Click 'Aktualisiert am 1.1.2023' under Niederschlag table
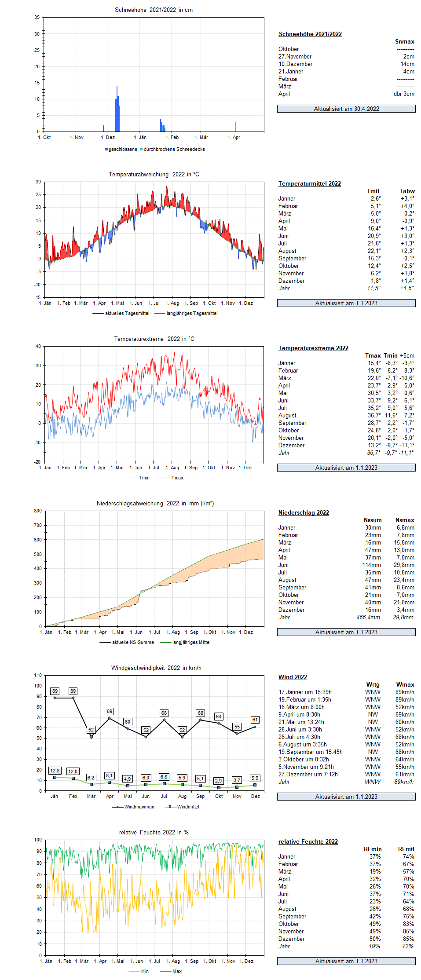The image size is (421, 980). click(x=346, y=632)
